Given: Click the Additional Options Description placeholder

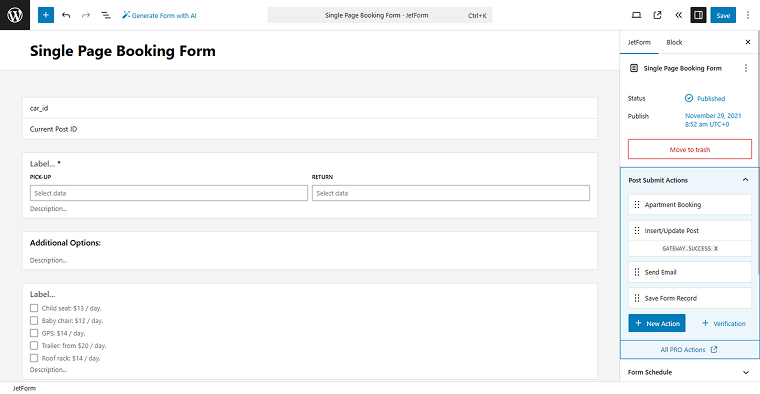Looking at the screenshot, I should coord(48,260).
